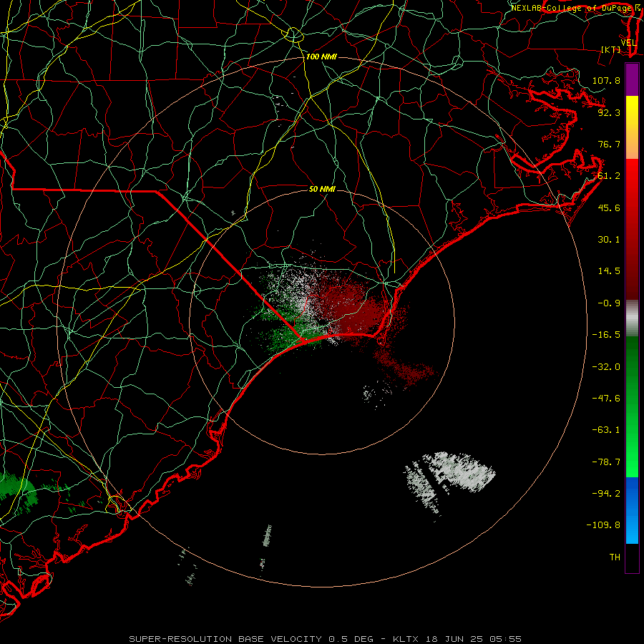Click the [KT] units label

(611, 49)
